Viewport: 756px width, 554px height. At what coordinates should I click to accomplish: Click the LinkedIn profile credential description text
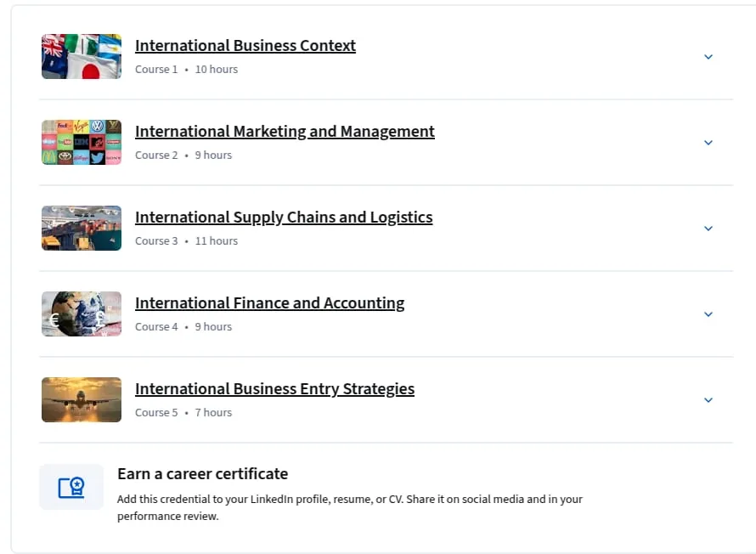350,508
